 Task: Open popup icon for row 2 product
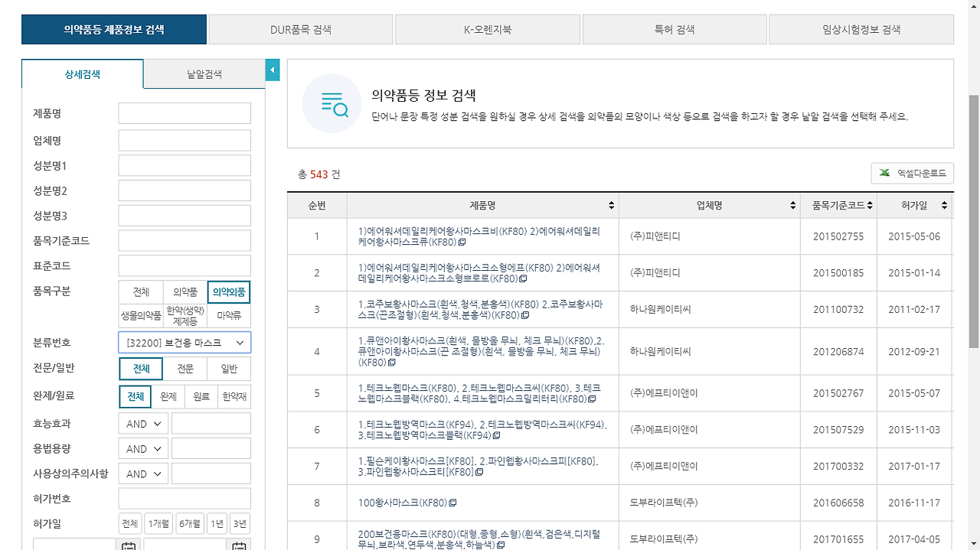[x=523, y=278]
